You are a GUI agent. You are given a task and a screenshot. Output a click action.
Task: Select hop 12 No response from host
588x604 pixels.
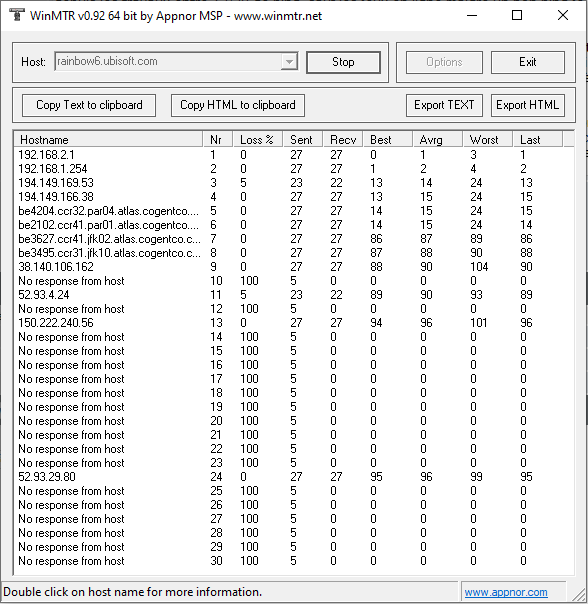pos(294,309)
